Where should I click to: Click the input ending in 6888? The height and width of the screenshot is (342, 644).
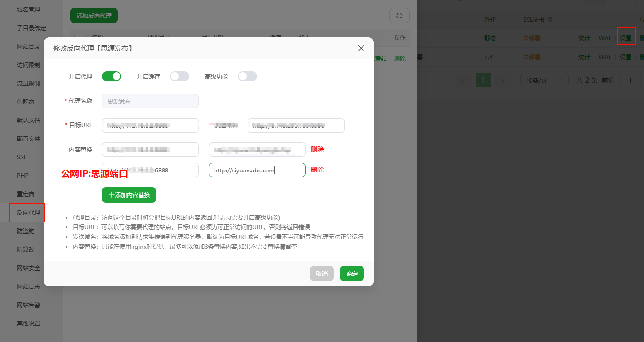[150, 170]
